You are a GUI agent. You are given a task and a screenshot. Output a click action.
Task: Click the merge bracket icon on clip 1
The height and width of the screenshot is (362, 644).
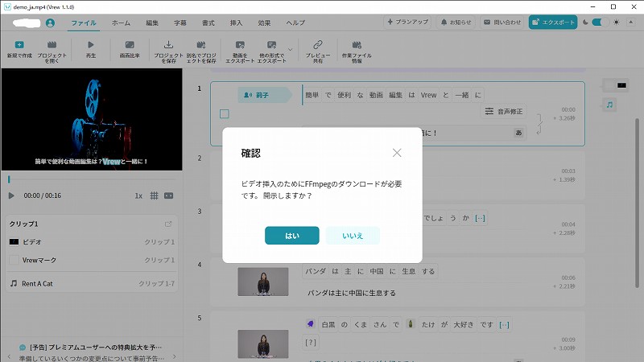tap(539, 125)
